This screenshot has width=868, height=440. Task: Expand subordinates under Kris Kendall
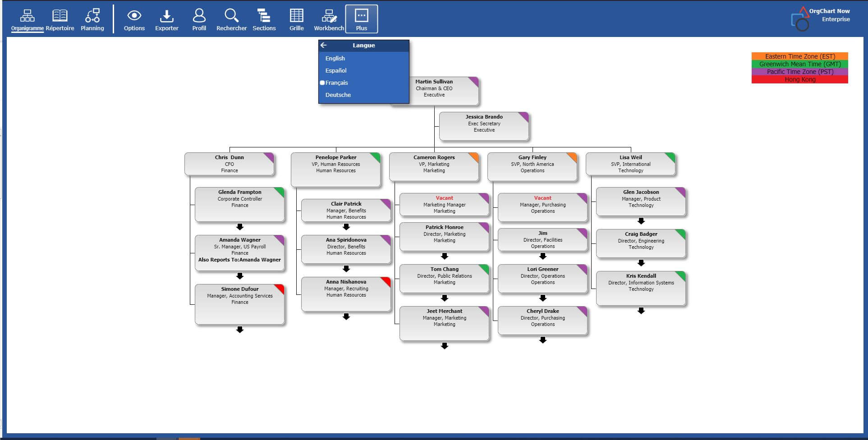click(641, 311)
